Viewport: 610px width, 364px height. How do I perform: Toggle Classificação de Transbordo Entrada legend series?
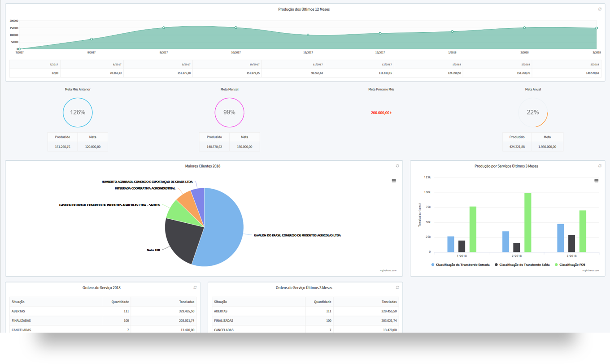point(461,265)
